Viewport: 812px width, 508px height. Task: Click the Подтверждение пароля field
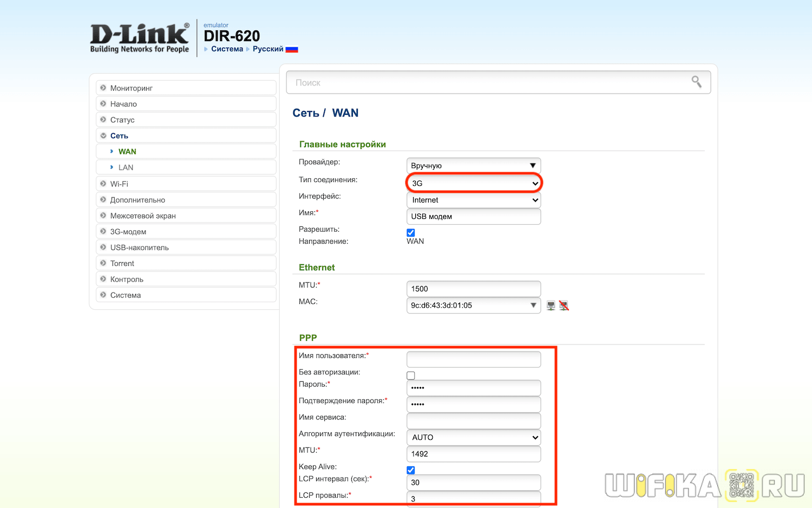point(474,405)
